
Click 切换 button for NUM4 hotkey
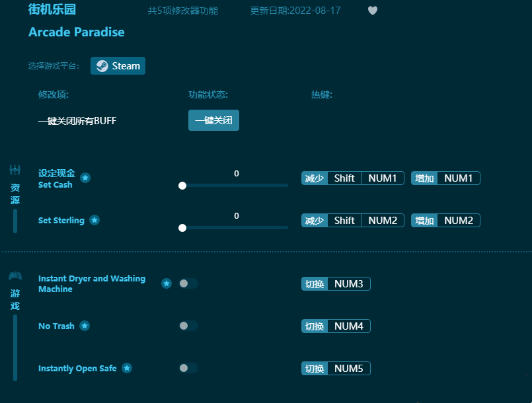[x=315, y=326]
